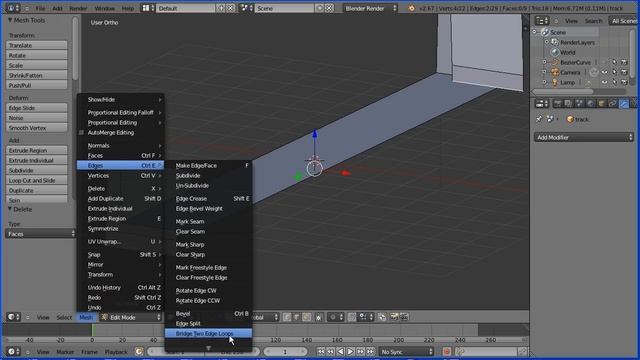
Task: Open the Select menu in 3D view header
Action: [x=64, y=317]
